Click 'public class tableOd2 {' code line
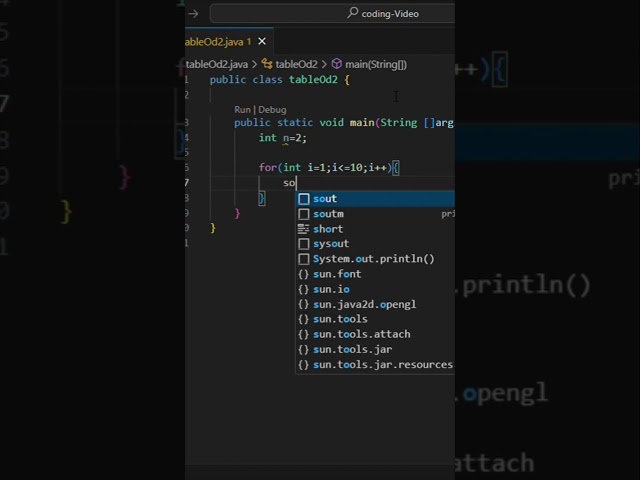Screen dimensions: 640x480 pyautogui.click(x=280, y=80)
